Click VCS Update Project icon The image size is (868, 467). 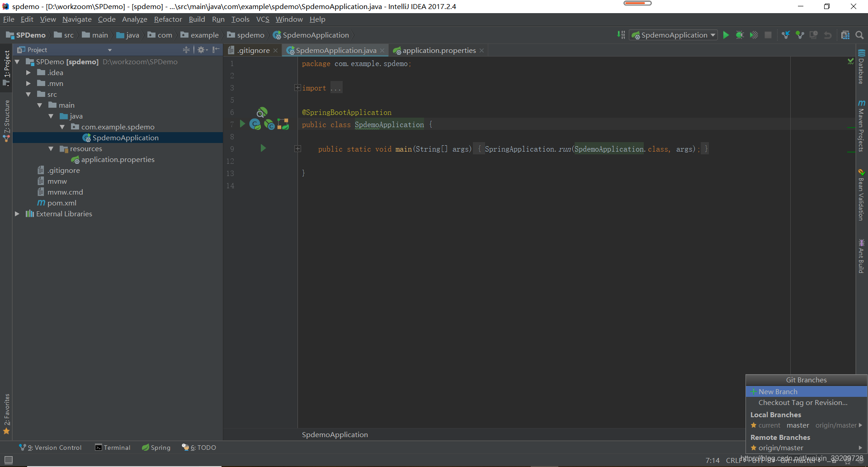point(786,35)
